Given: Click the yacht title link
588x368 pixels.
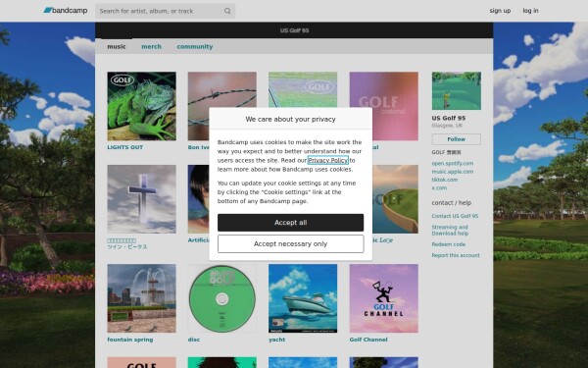Looking at the screenshot, I should (x=276, y=340).
